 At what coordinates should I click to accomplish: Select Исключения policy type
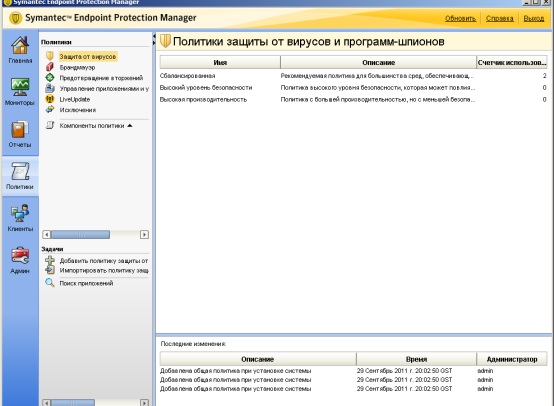click(x=78, y=110)
